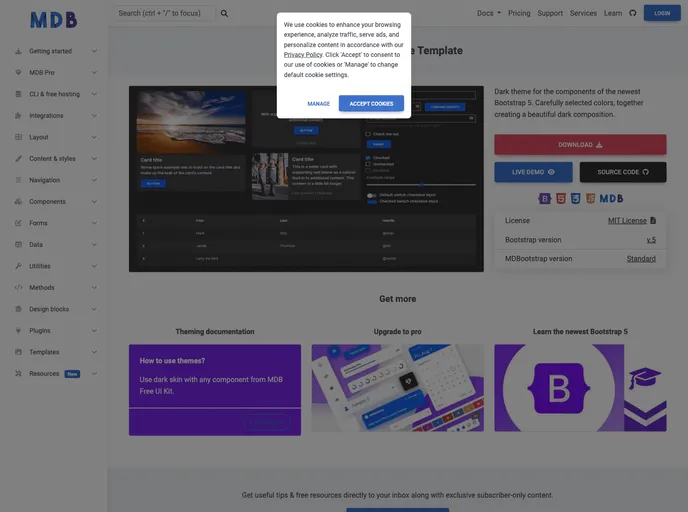Expand CLI & free hosting chevron
Screen dimensions: 688x512
pos(94,94)
